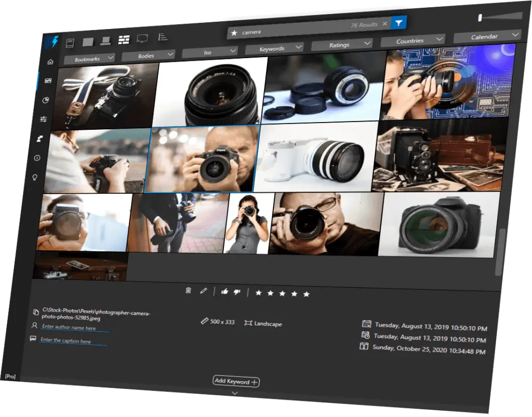Click the blue filter funnel button

tap(398, 23)
